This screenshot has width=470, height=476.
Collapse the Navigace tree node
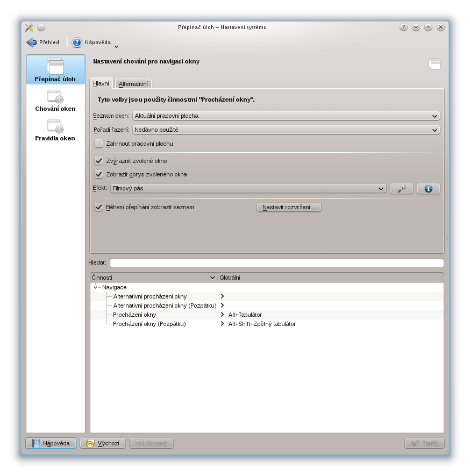pyautogui.click(x=95, y=287)
